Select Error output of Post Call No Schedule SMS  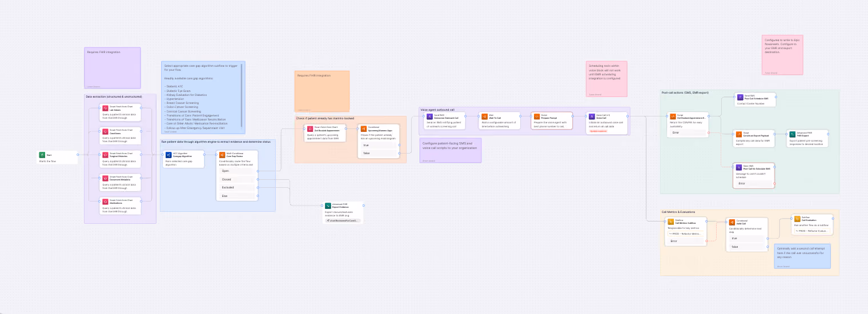[x=754, y=183]
